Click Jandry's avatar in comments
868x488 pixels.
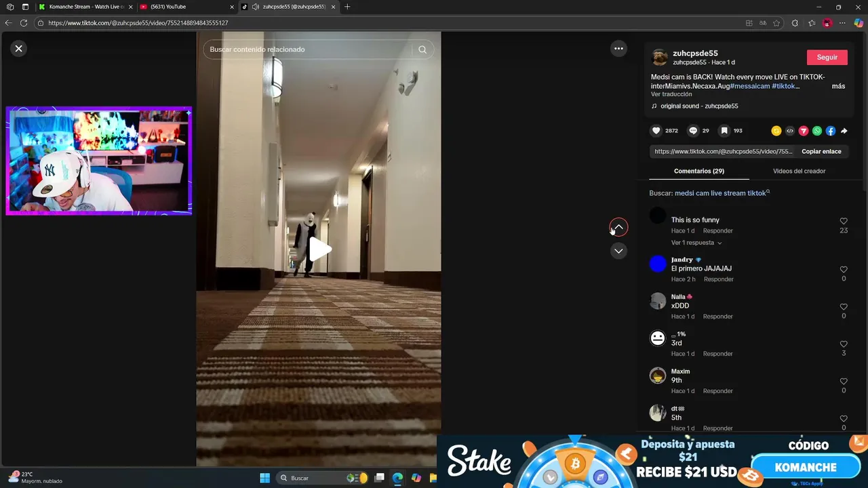658,264
